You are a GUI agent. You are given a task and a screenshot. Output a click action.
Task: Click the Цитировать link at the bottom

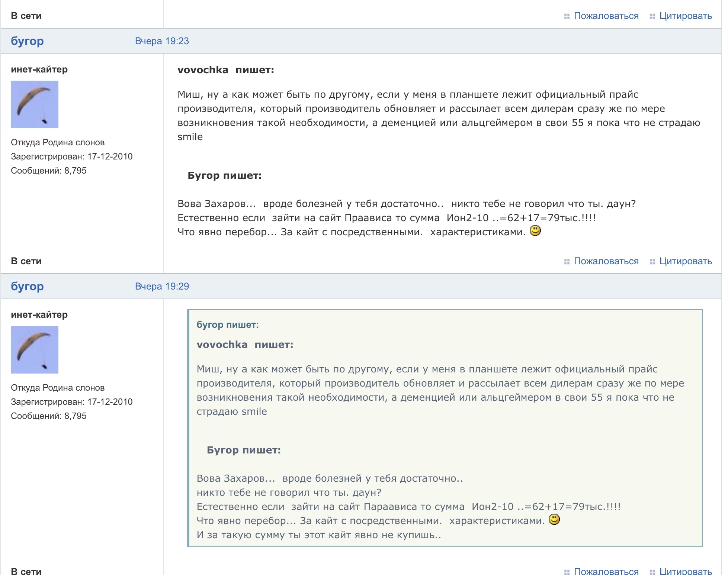[x=686, y=571]
